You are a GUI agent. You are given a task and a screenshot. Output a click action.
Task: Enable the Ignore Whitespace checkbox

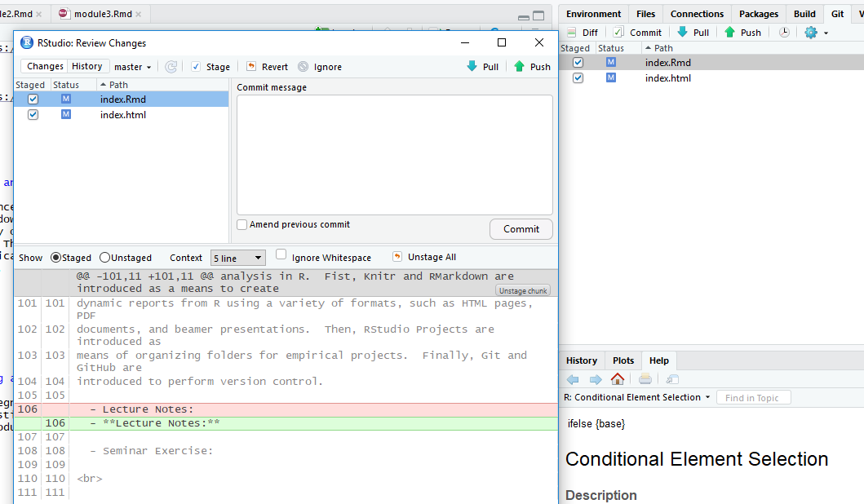point(281,254)
